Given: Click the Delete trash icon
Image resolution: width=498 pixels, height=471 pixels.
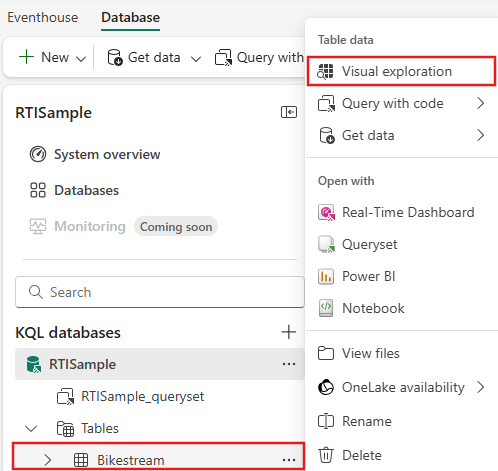Looking at the screenshot, I should [326, 455].
